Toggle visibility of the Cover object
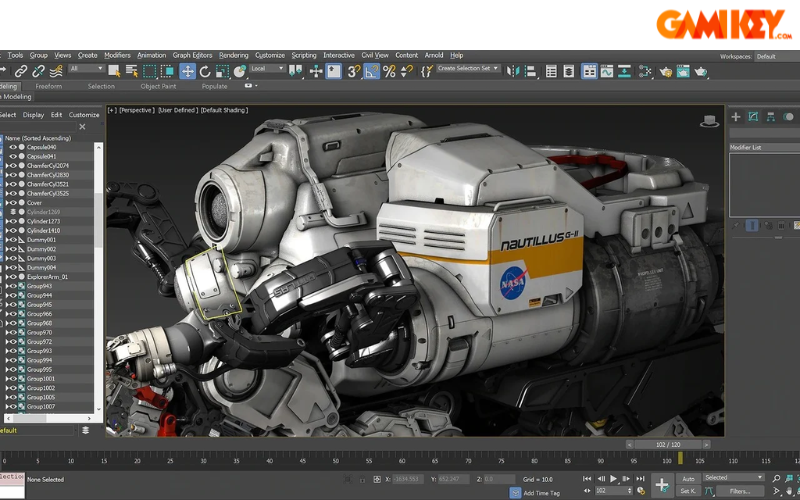The width and height of the screenshot is (800, 500). point(13,203)
